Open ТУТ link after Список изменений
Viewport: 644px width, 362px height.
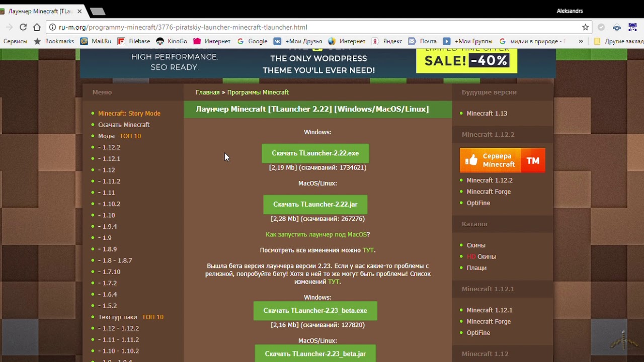pos(334,282)
